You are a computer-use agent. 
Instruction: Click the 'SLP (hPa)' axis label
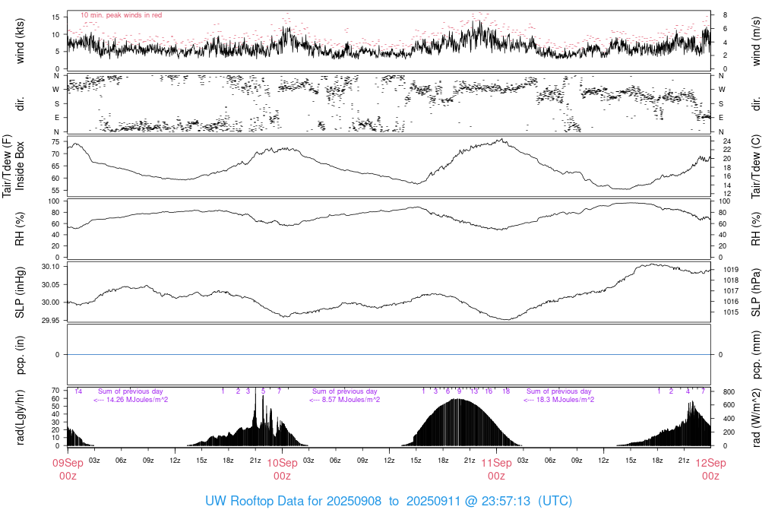[756, 293]
